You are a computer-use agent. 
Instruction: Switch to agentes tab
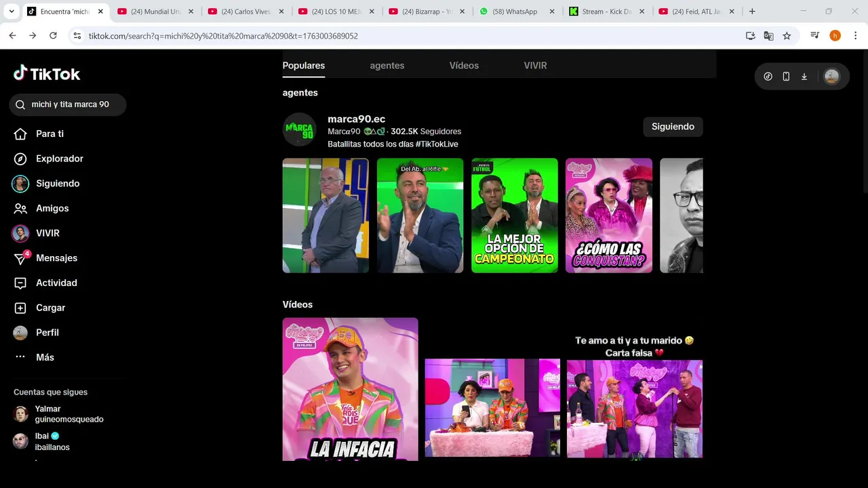[387, 66]
